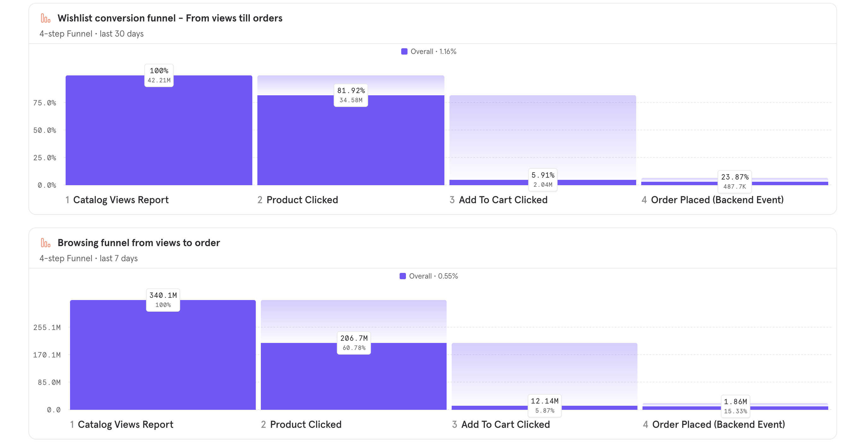The height and width of the screenshot is (448, 868).
Task: Open the Wishlist conversion funnel report title
Action: coord(170,18)
